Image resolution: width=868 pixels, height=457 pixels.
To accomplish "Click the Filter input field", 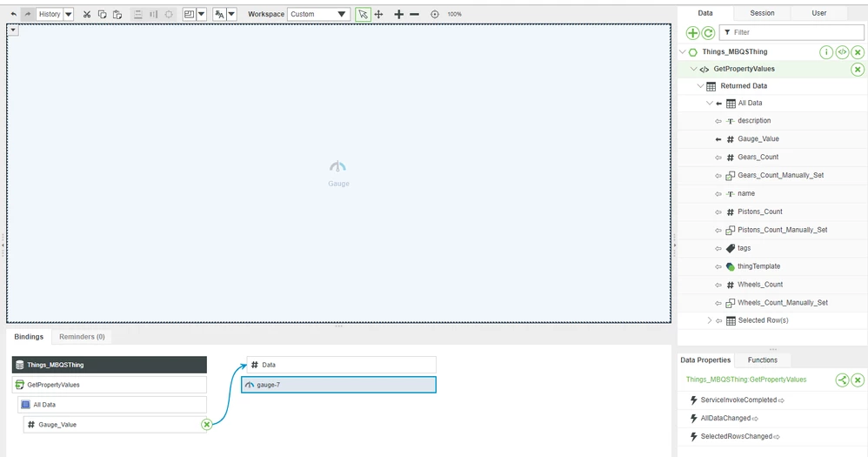I will pyautogui.click(x=791, y=32).
